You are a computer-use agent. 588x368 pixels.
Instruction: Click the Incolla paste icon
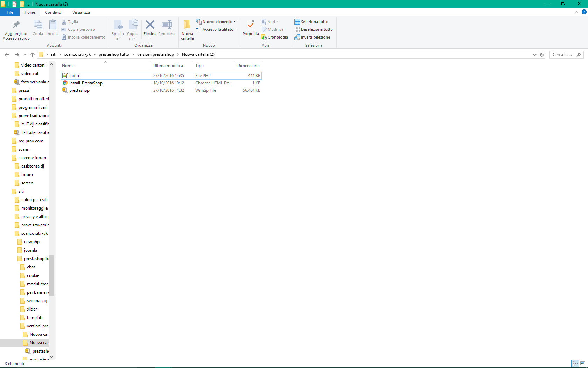click(x=52, y=28)
